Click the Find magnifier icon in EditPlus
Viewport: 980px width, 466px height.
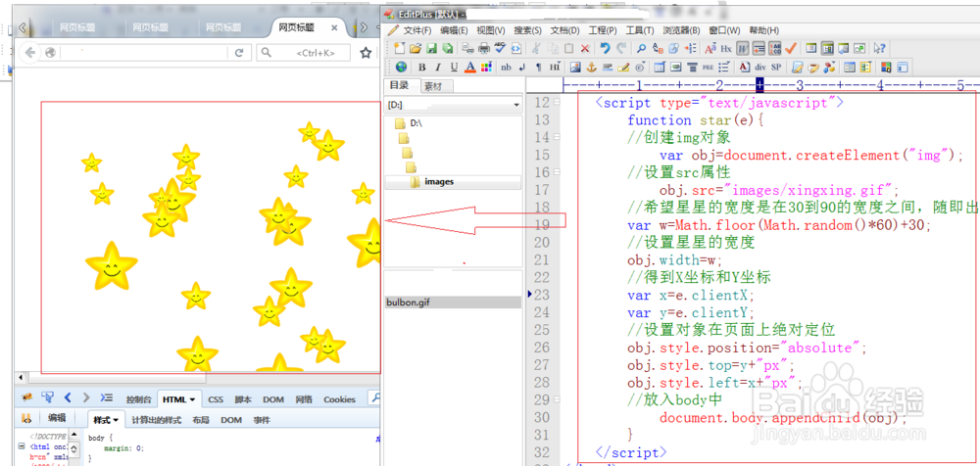(x=641, y=48)
